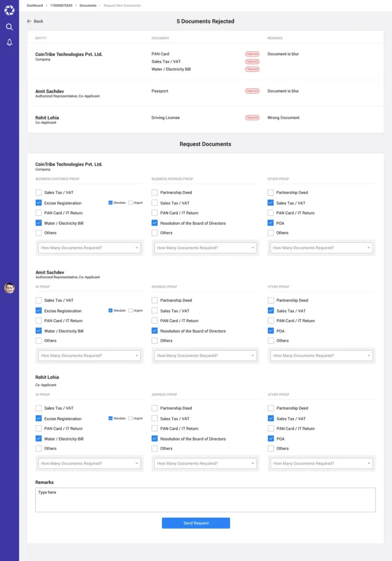
Task: Open notifications via the bell icon
Action: 9,42
